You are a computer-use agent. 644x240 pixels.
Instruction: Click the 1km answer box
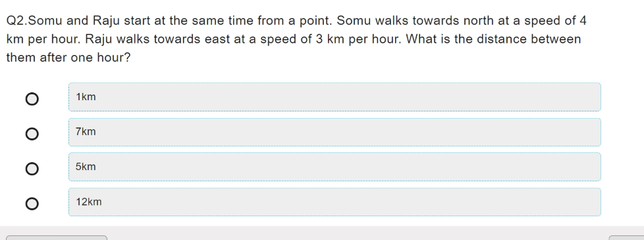click(335, 97)
